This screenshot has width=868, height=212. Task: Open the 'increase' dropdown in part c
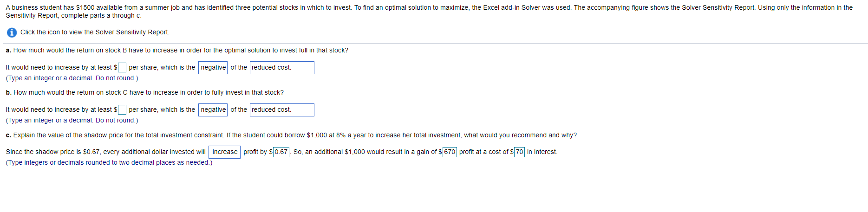pyautogui.click(x=225, y=152)
